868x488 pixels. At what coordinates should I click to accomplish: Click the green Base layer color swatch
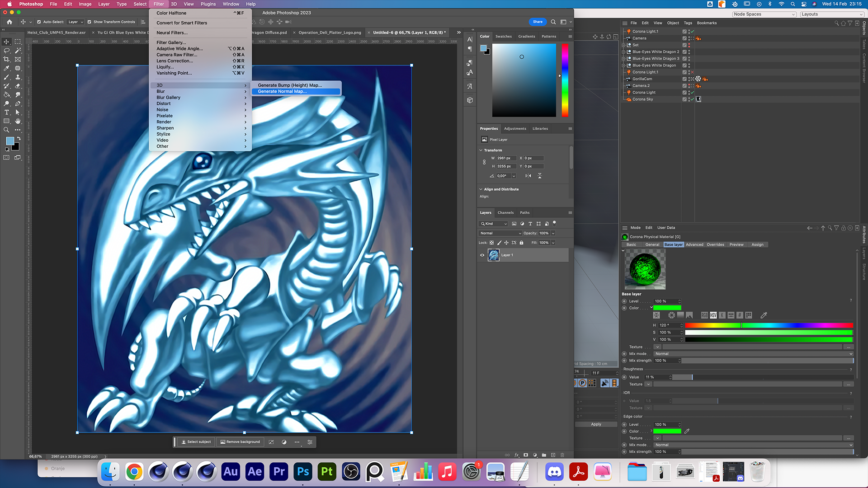(x=667, y=308)
